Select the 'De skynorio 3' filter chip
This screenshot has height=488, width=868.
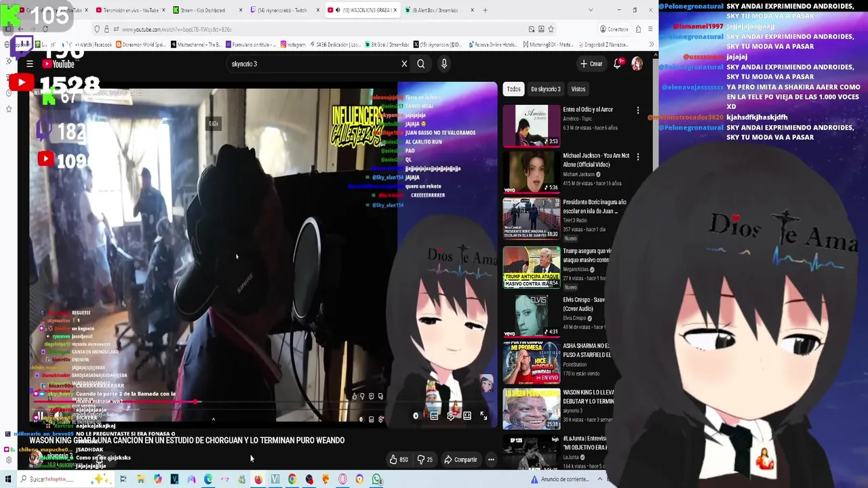pos(546,89)
